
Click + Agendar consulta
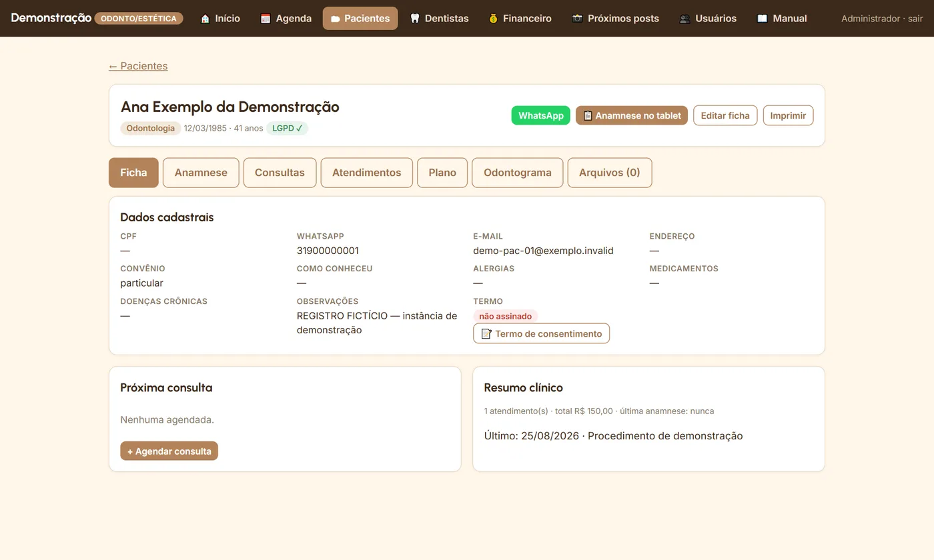(169, 451)
